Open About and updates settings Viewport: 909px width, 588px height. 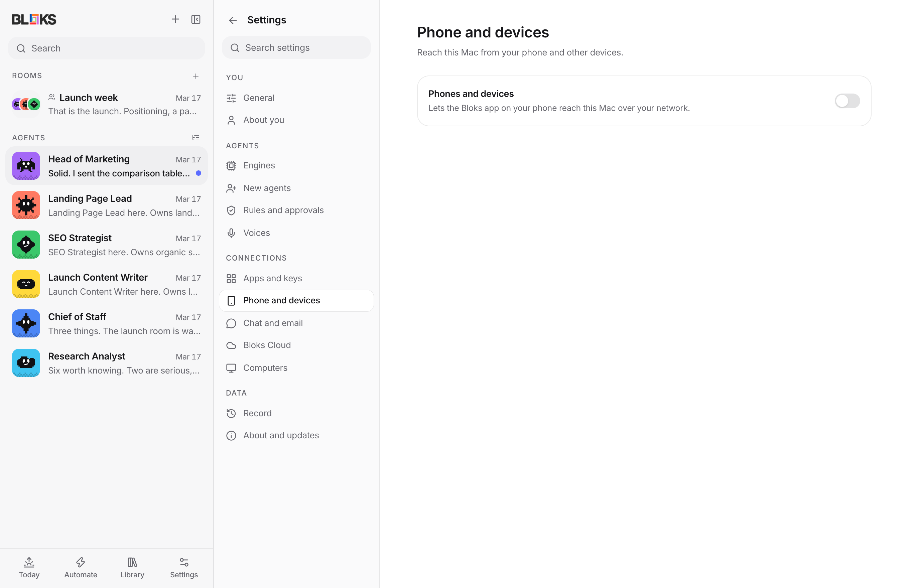click(296, 435)
